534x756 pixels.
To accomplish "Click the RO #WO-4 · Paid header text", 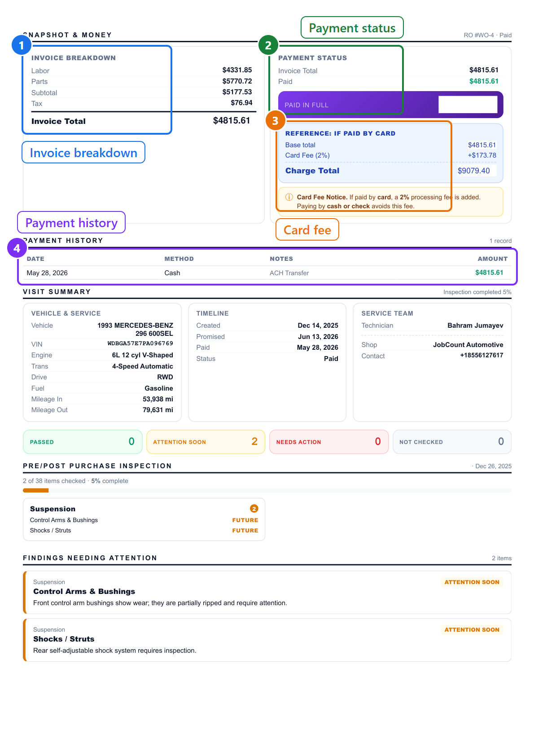I will point(487,35).
